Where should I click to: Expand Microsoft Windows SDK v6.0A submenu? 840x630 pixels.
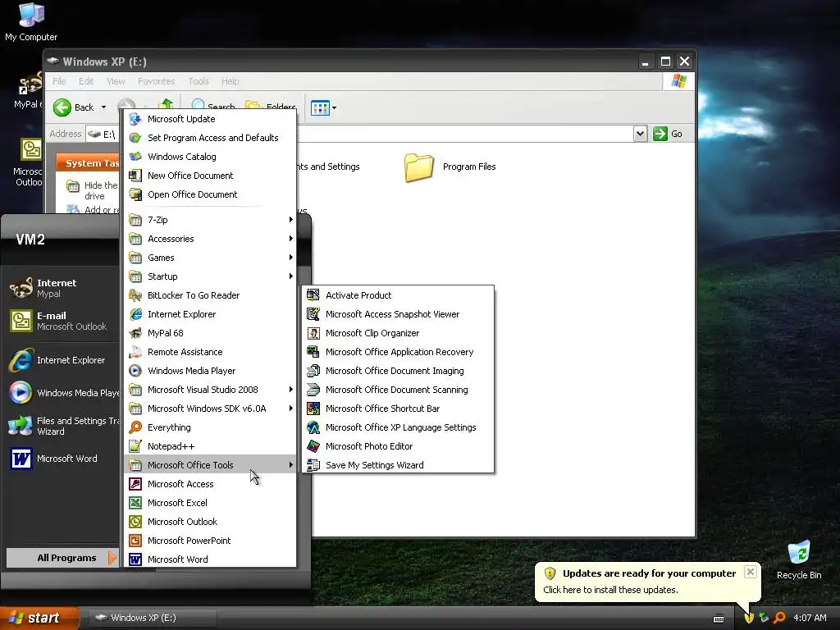point(210,409)
